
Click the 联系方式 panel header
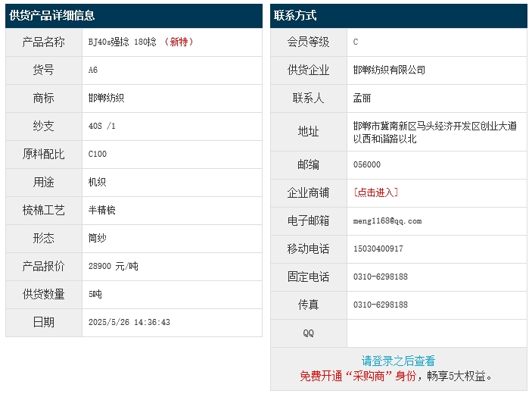tap(295, 15)
